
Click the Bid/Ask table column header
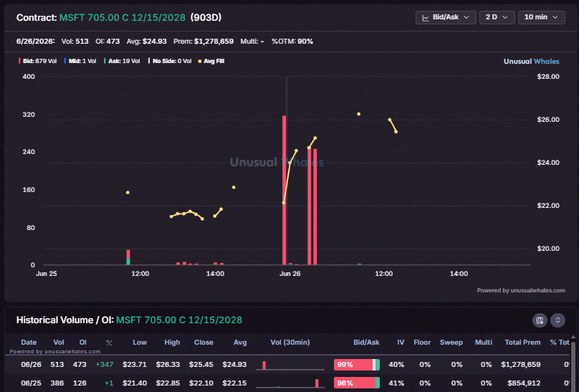pyautogui.click(x=366, y=343)
